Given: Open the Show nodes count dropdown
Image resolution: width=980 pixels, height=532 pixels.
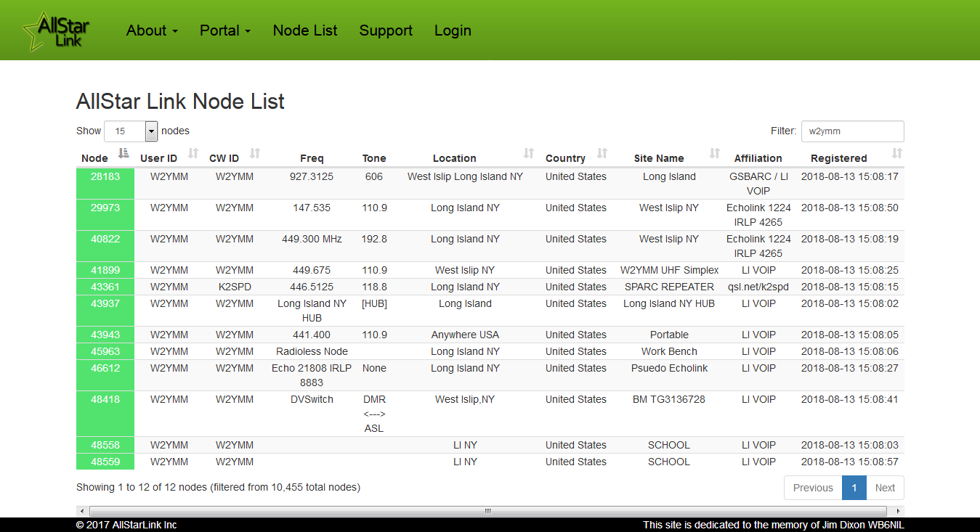Looking at the screenshot, I should click(x=131, y=131).
